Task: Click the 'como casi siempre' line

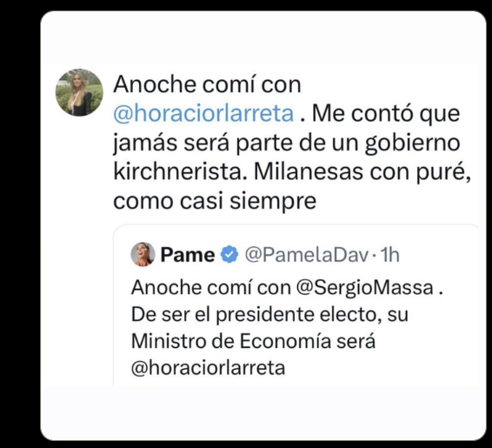Action: (x=215, y=201)
